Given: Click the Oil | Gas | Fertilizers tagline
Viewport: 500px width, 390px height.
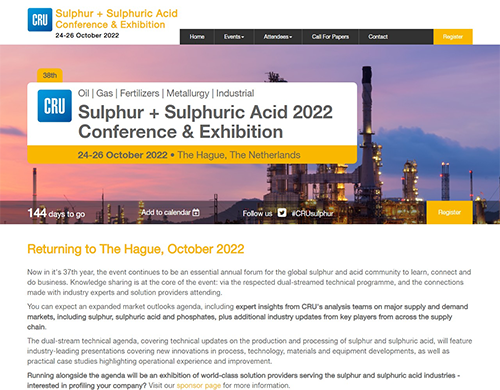Looking at the screenshot, I should pos(166,93).
